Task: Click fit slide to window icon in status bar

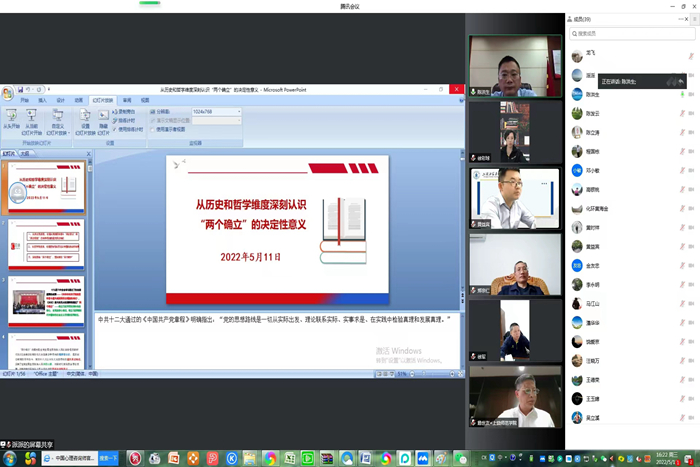Action: (460, 374)
